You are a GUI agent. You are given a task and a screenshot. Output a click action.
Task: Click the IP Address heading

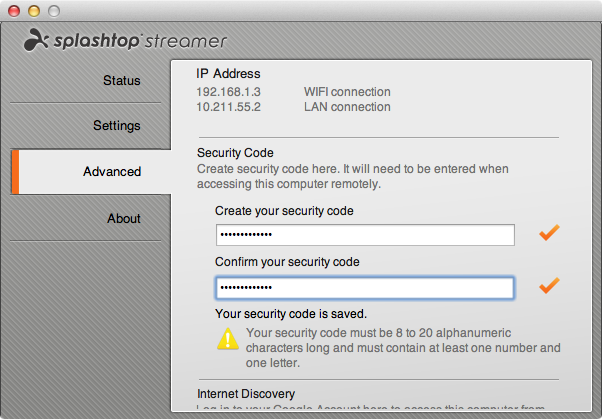coord(228,73)
